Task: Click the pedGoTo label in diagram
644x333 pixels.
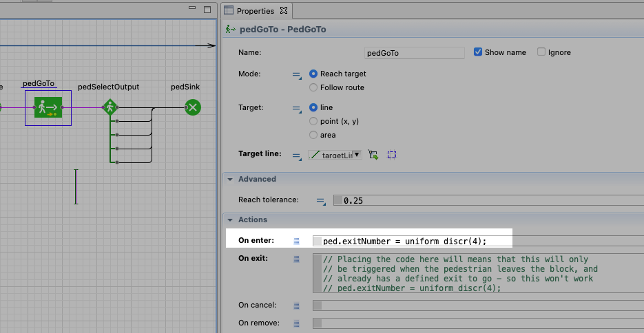Action: [39, 84]
